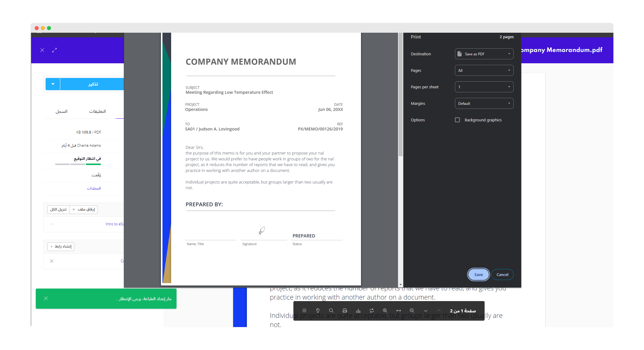Click the print icon in viewer toolbar
This screenshot has width=644, height=350.
click(345, 311)
